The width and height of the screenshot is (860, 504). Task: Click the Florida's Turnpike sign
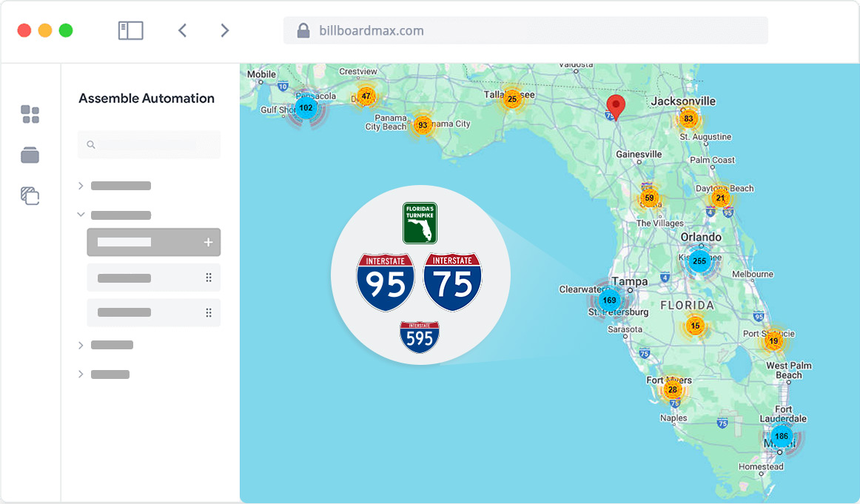coord(420,224)
